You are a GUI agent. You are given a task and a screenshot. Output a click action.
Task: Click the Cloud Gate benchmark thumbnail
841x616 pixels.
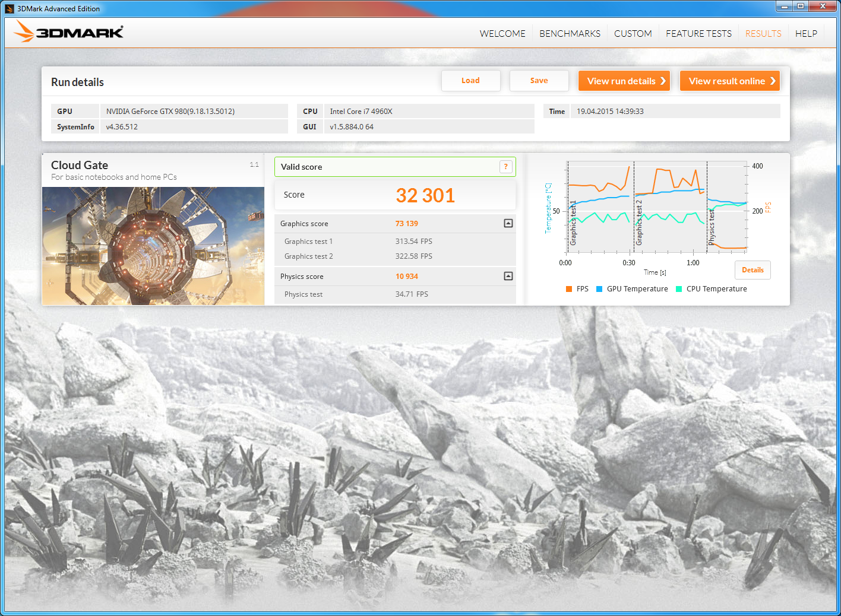[x=153, y=246]
